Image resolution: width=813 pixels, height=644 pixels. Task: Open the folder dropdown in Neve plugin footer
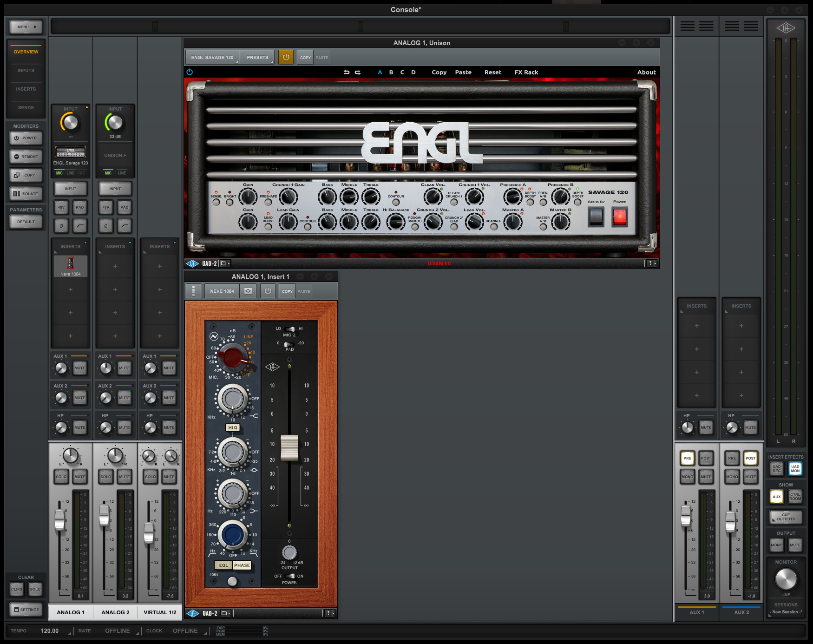pos(225,613)
